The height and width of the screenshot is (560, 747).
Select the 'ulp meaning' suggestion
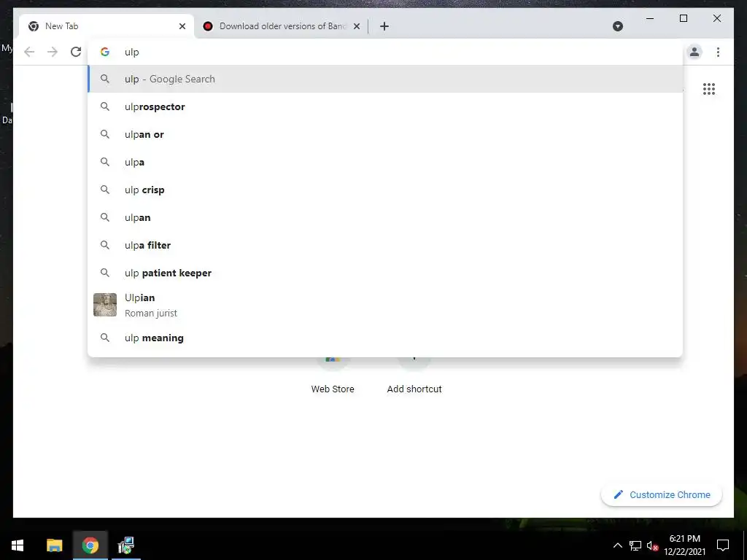pyautogui.click(x=385, y=338)
